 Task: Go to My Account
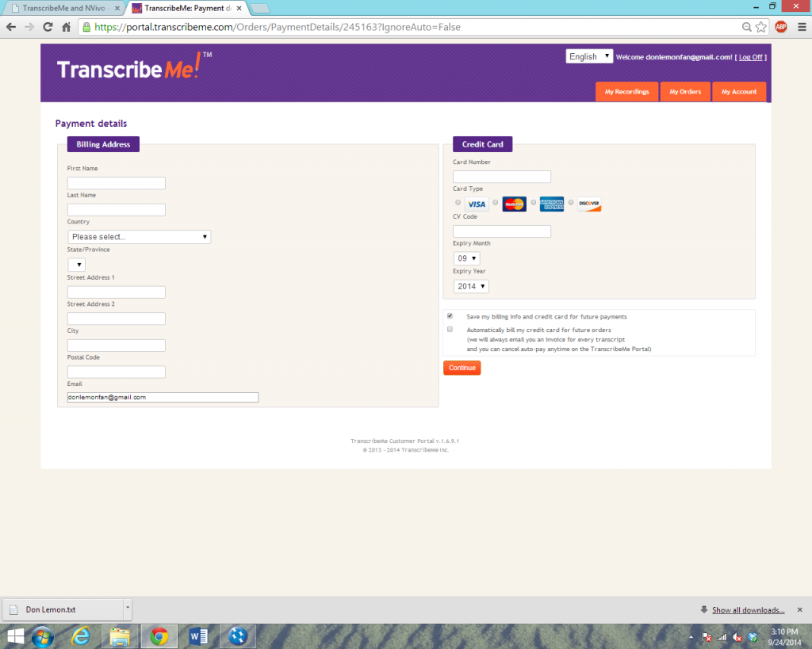point(739,92)
